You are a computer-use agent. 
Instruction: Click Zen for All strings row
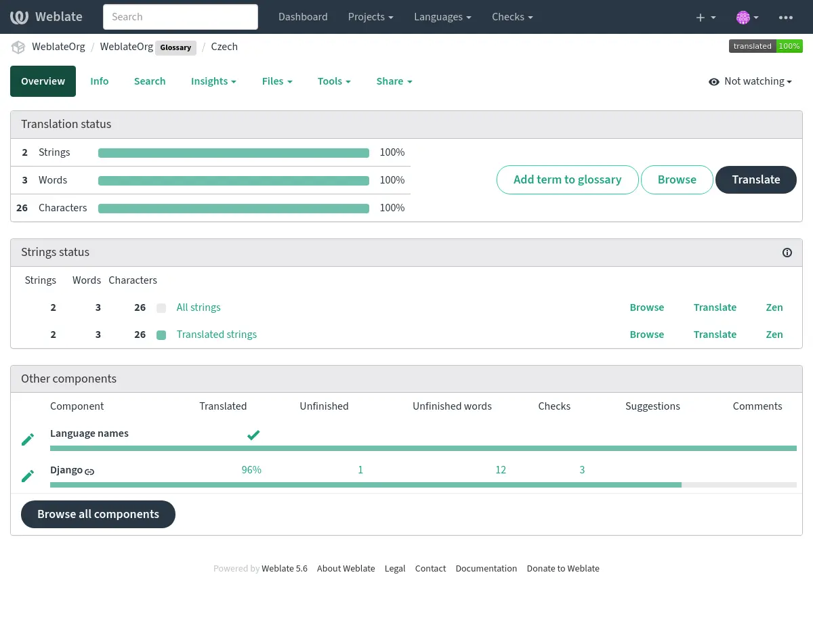click(774, 307)
